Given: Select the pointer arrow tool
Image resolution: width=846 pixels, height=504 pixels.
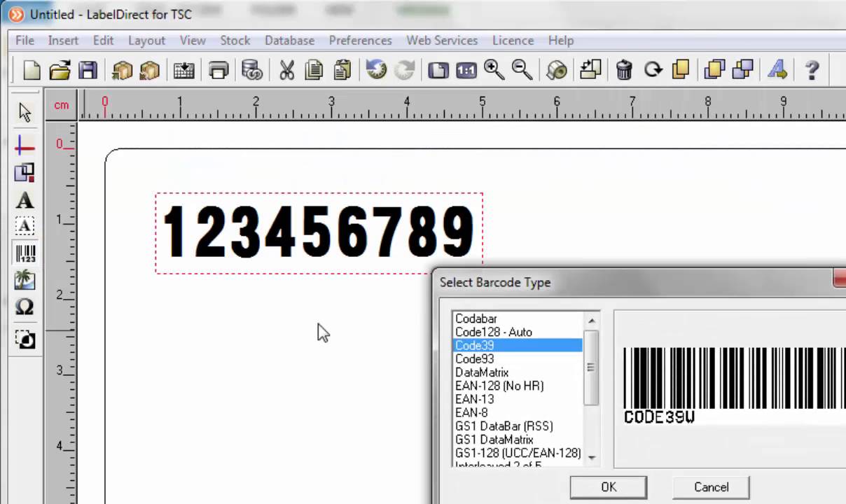Looking at the screenshot, I should tap(25, 112).
